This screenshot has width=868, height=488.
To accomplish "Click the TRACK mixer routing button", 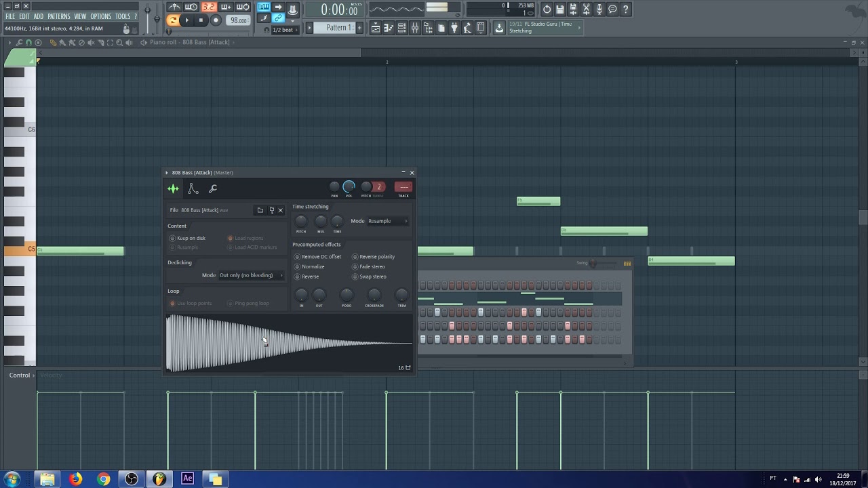I will point(403,188).
